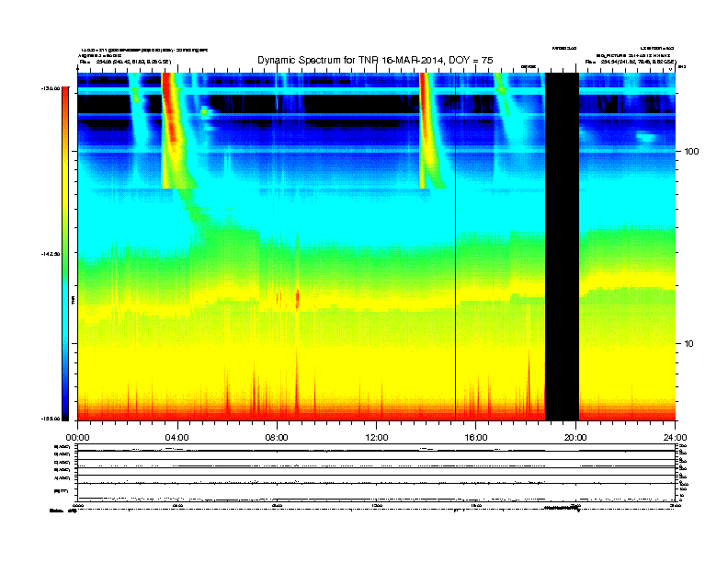Click the 00:00 time axis label

77,438
